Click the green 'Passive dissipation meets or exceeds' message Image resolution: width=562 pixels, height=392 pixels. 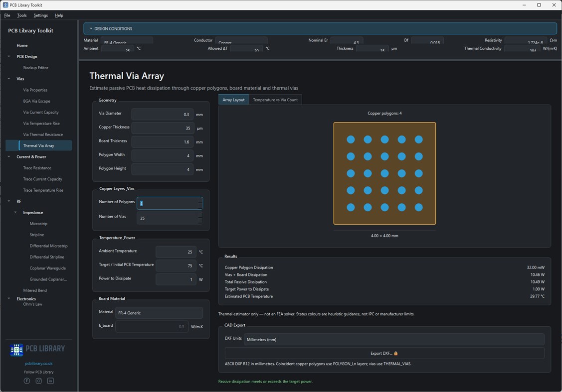[265, 381]
